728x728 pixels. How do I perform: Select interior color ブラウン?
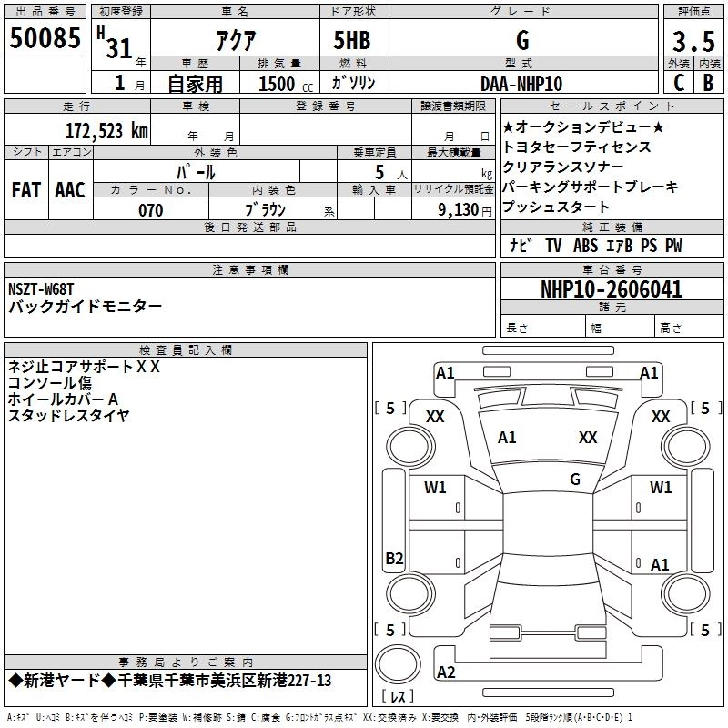tap(265, 210)
